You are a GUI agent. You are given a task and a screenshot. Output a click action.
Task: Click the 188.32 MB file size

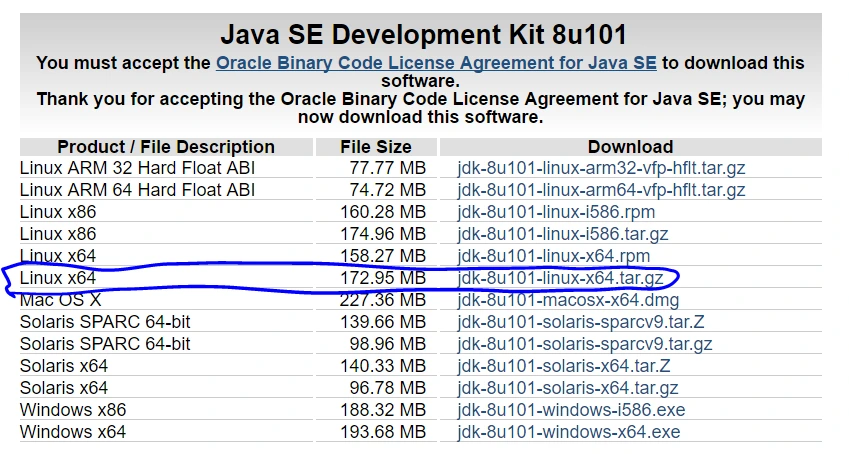pyautogui.click(x=383, y=410)
